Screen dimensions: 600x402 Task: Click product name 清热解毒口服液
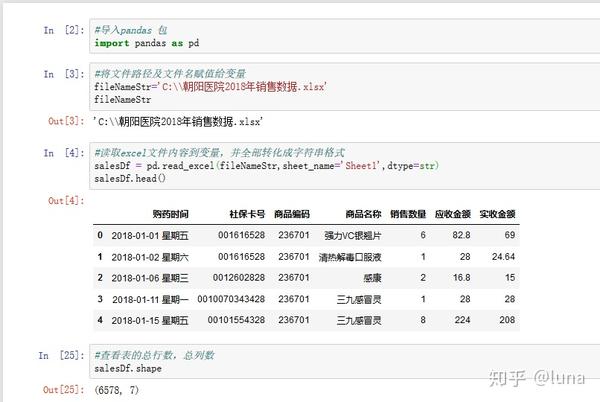tap(350, 257)
